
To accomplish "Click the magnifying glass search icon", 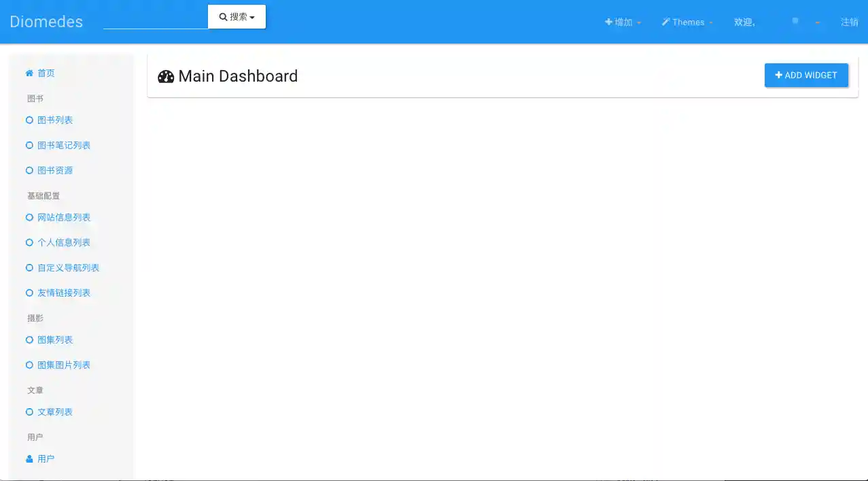I will [224, 16].
